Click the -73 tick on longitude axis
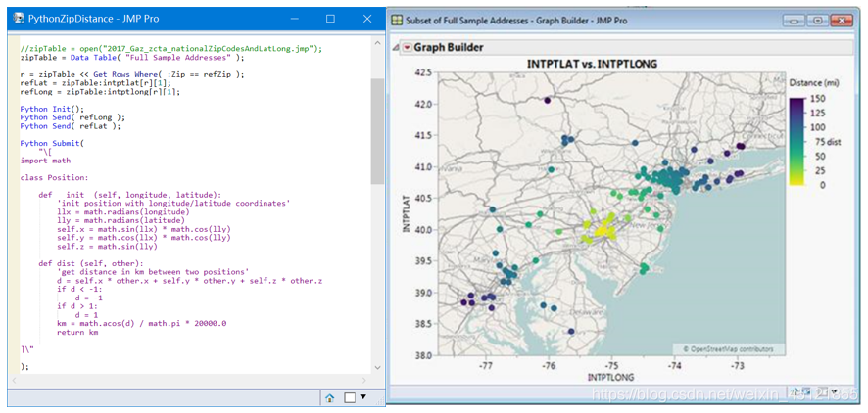 737,365
